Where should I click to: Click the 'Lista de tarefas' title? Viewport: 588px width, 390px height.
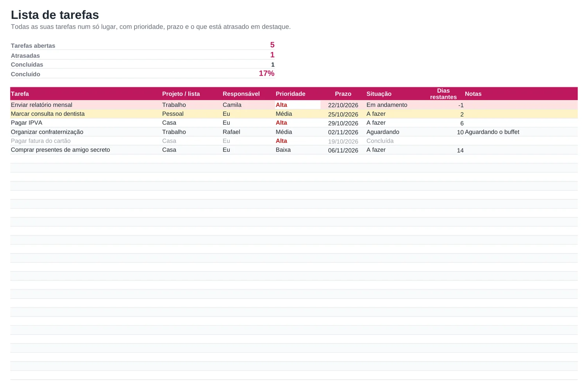click(x=55, y=15)
